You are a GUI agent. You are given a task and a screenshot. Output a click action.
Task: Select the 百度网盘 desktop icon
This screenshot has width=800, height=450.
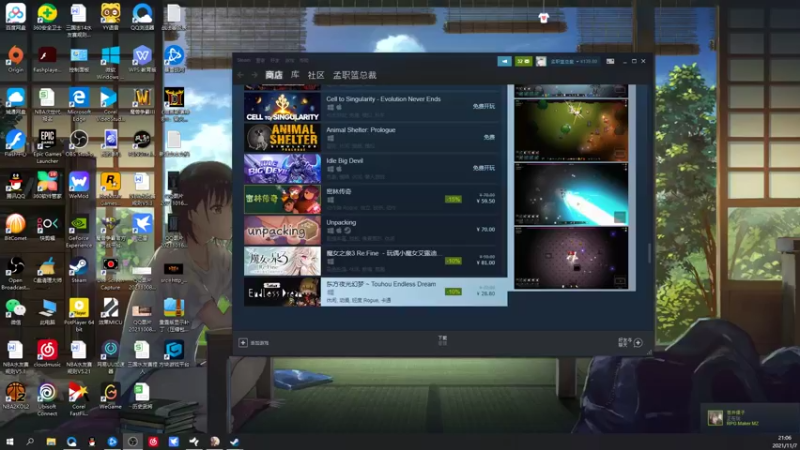pyautogui.click(x=15, y=16)
